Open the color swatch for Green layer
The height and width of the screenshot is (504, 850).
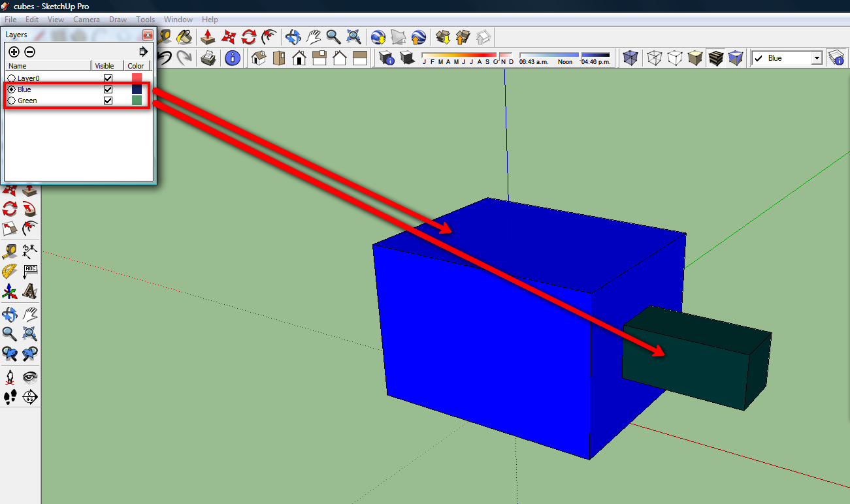(137, 100)
